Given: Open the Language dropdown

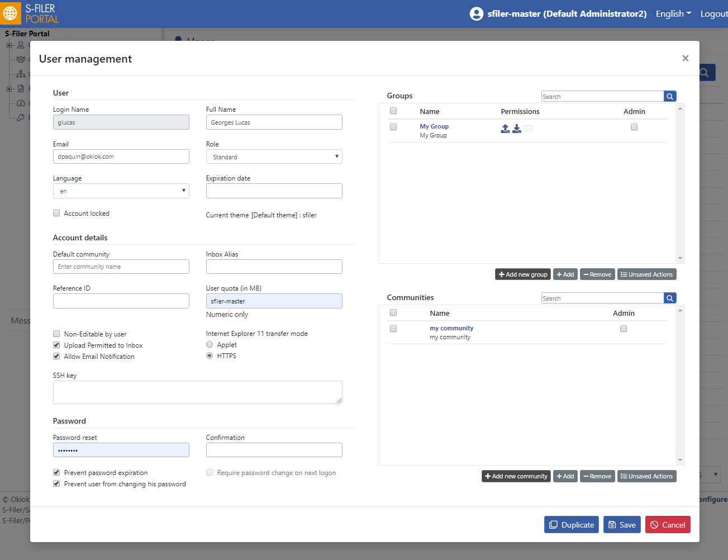Looking at the screenshot, I should point(121,191).
